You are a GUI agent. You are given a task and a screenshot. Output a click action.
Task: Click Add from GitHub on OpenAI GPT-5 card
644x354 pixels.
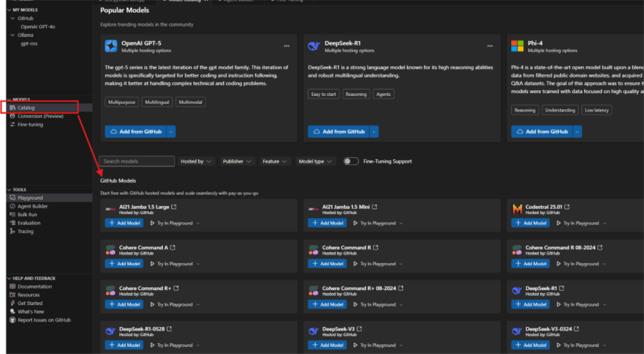tap(136, 132)
